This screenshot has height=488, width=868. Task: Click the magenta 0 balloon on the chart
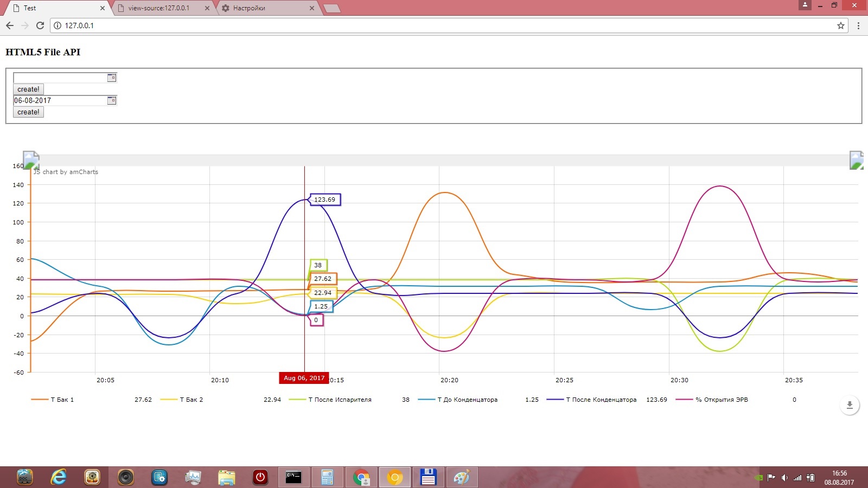pos(316,320)
